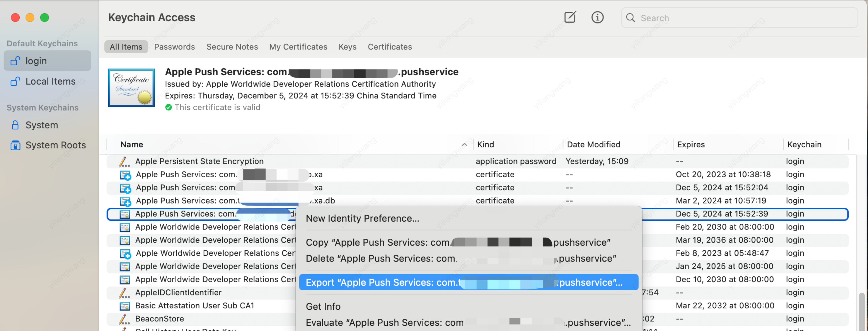Choose New Identity Preference from context menu
Image resolution: width=868 pixels, height=331 pixels.
click(362, 218)
